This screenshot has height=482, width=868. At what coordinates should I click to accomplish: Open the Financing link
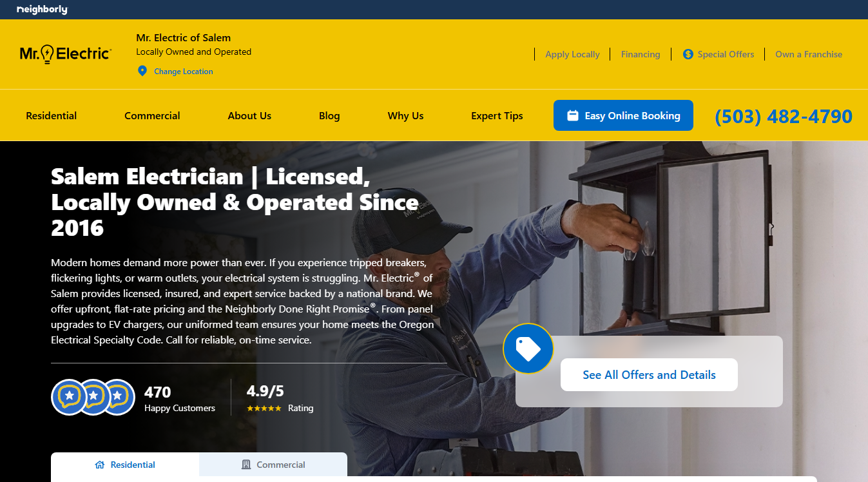[641, 55]
